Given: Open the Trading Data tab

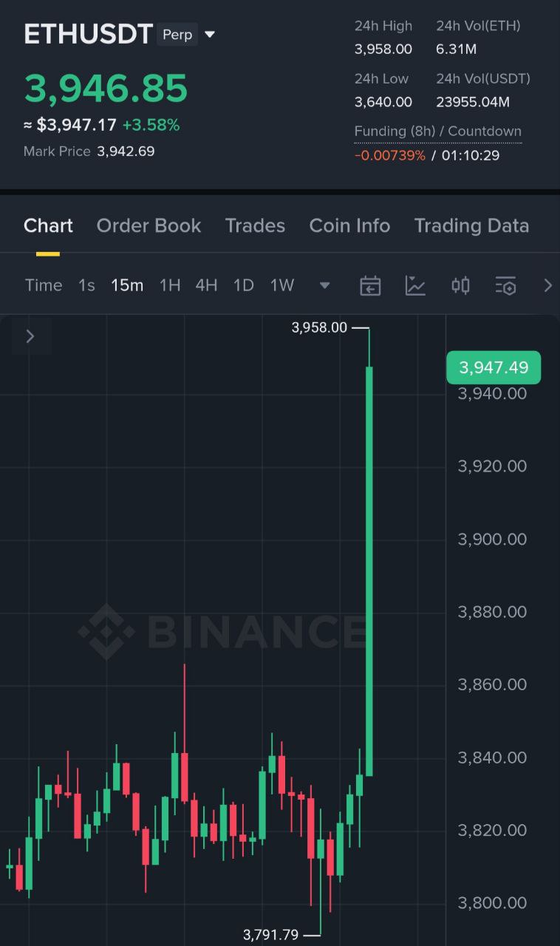Looking at the screenshot, I should [471, 225].
